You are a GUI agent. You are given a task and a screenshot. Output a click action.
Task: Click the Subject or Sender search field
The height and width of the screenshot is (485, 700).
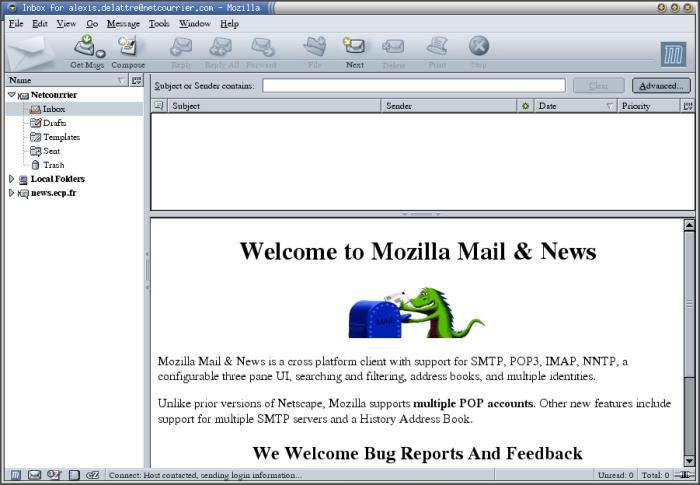414,85
